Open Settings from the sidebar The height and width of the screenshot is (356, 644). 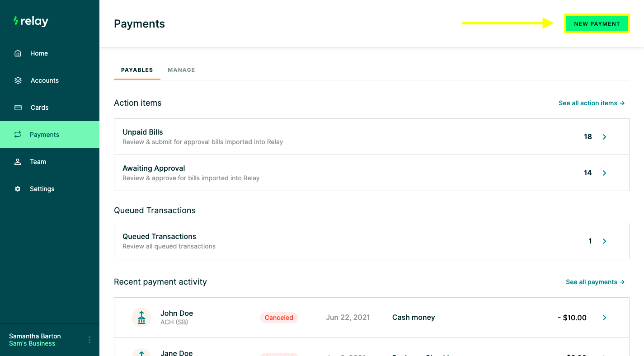[50, 189]
